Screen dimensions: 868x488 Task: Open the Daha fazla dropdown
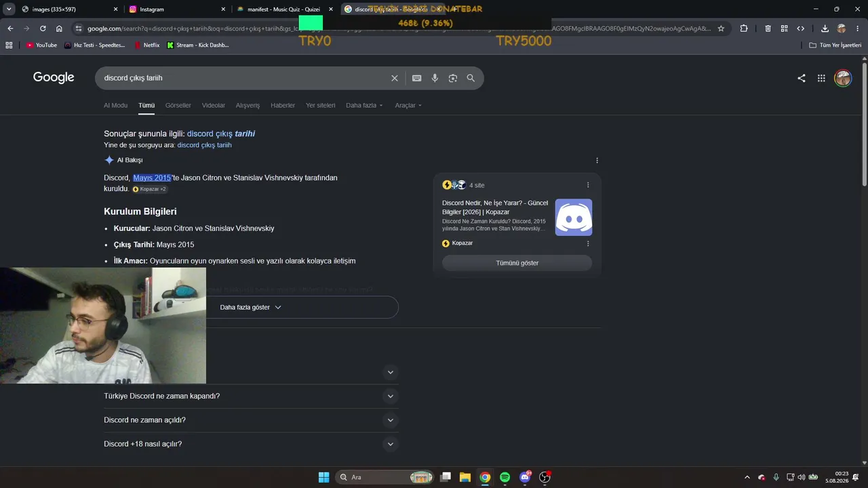click(365, 105)
